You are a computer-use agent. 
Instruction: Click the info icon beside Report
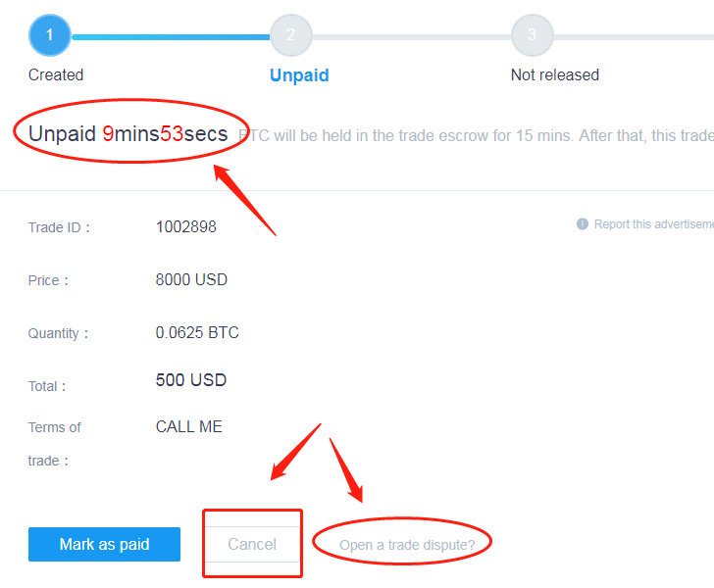[x=583, y=224]
